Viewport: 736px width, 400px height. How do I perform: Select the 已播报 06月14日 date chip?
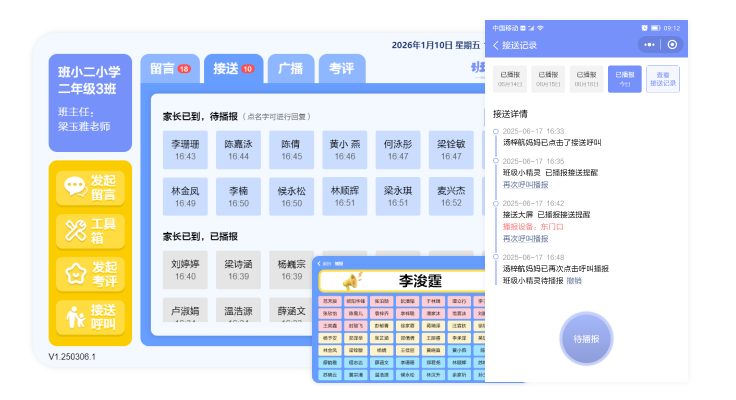pos(510,78)
